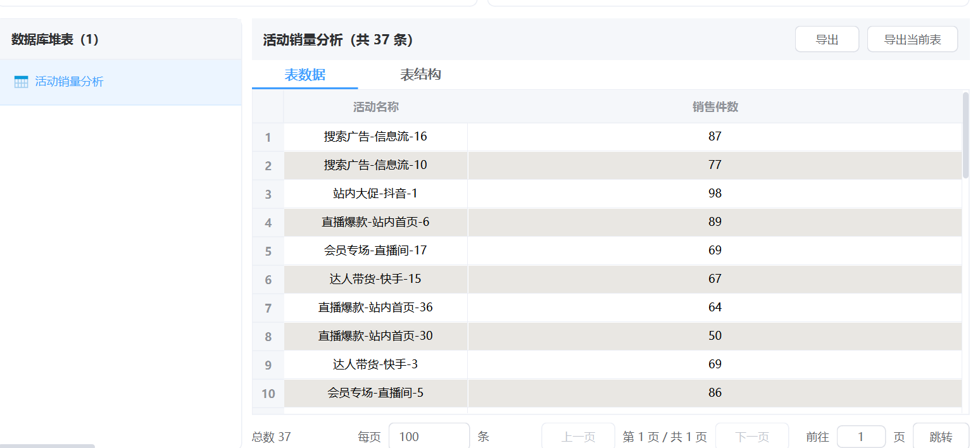Select 活动销量分析 in the database table list
The image size is (980, 448).
pos(69,82)
